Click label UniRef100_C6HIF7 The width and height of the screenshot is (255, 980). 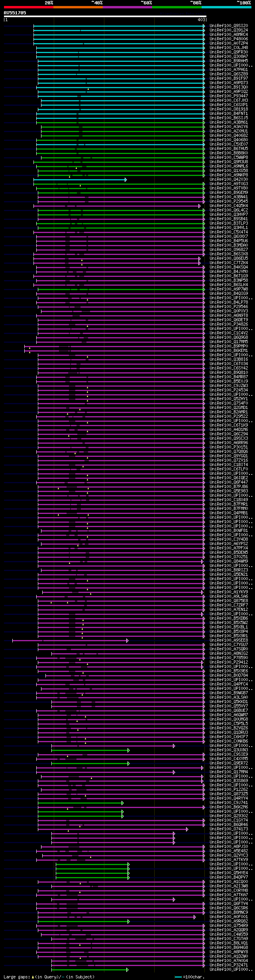[229, 737]
